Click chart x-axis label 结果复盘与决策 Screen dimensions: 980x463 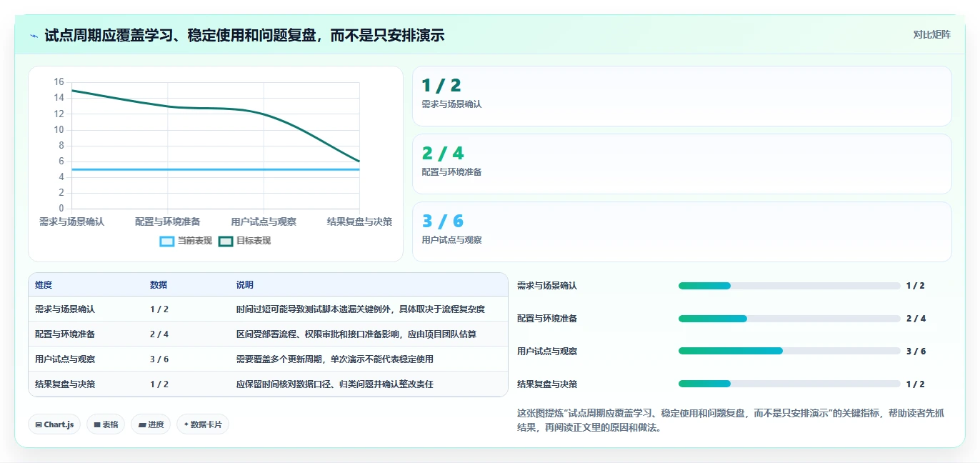point(359,221)
